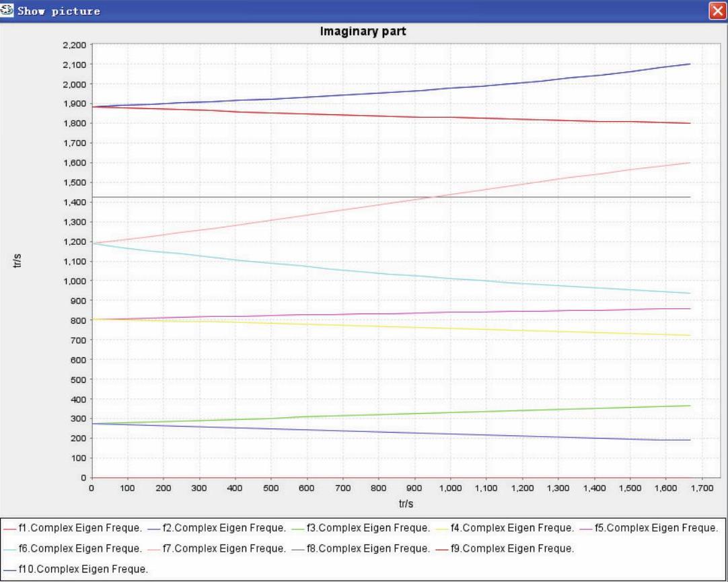Click the application icon in the title bar

coord(7,11)
